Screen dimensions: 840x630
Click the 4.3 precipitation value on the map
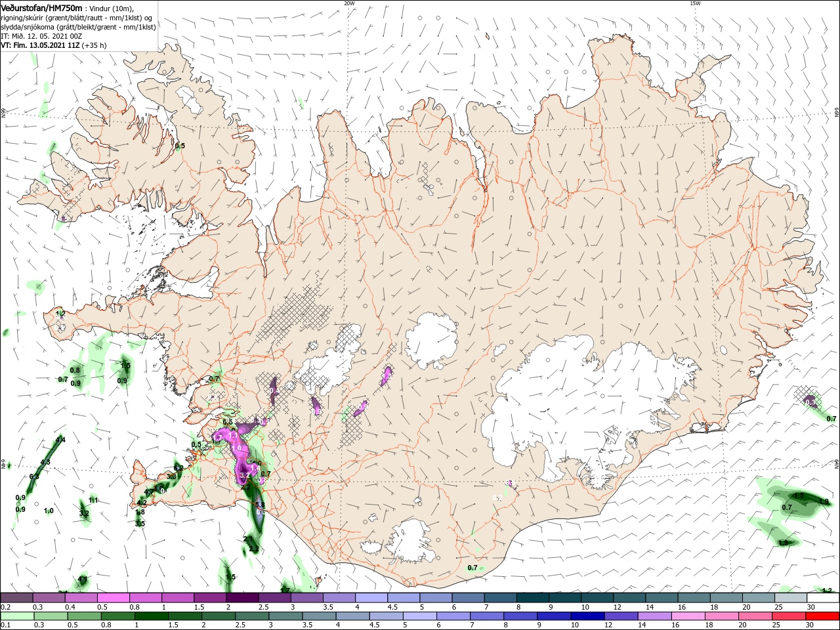click(x=45, y=463)
